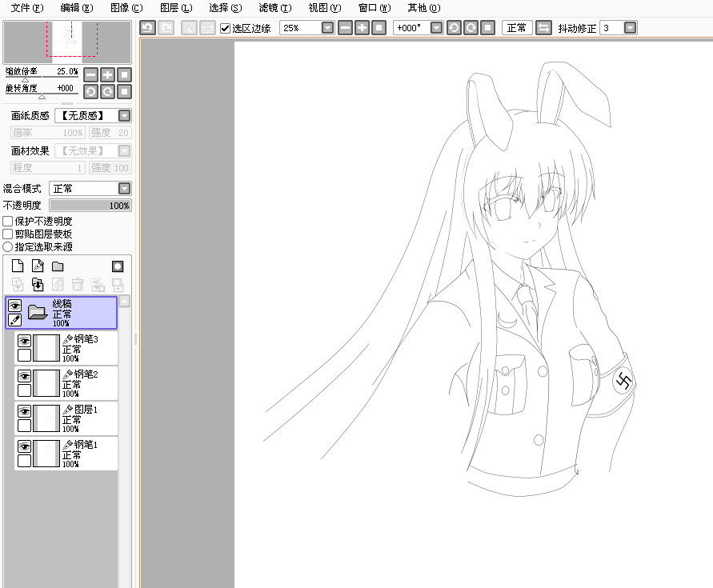Click navigator panel zoom-in plus button
The image size is (713, 588).
[x=108, y=74]
